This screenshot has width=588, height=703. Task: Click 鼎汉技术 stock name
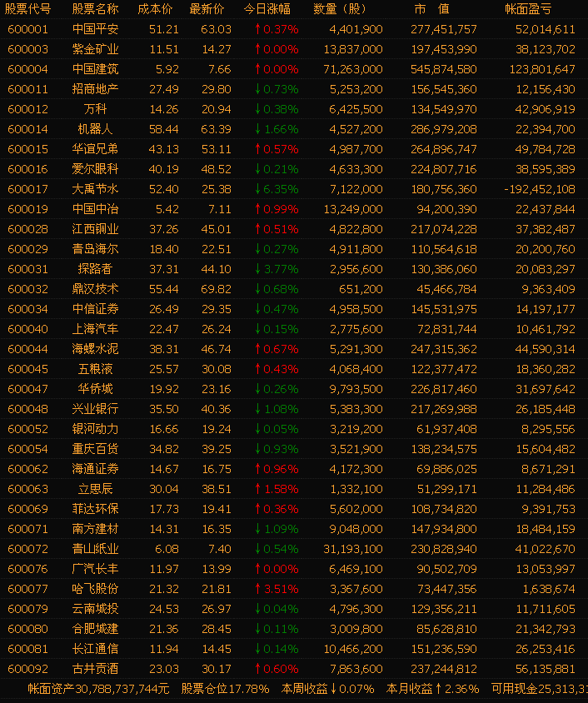[96, 289]
